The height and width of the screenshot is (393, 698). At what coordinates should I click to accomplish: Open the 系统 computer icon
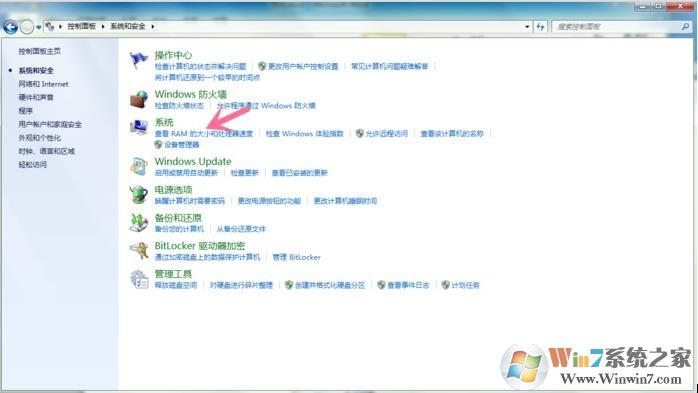pos(138,127)
